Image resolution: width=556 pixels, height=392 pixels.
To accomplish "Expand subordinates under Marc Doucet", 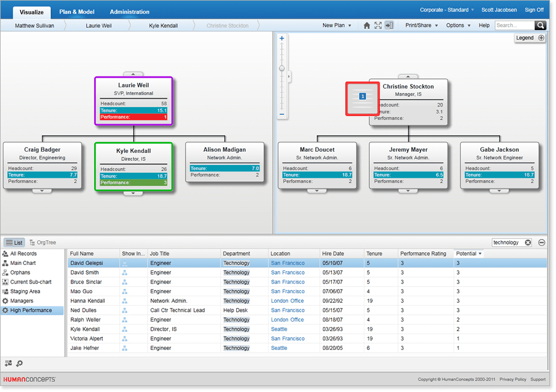I will click(x=317, y=191).
